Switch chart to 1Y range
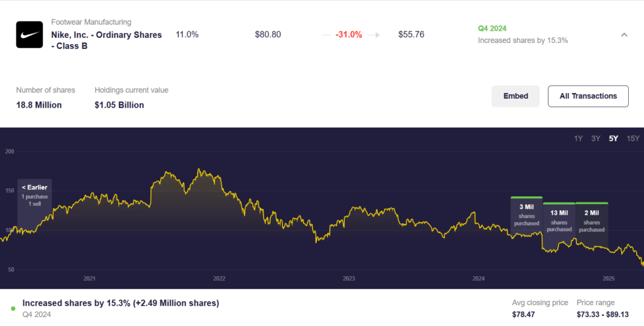 578,138
